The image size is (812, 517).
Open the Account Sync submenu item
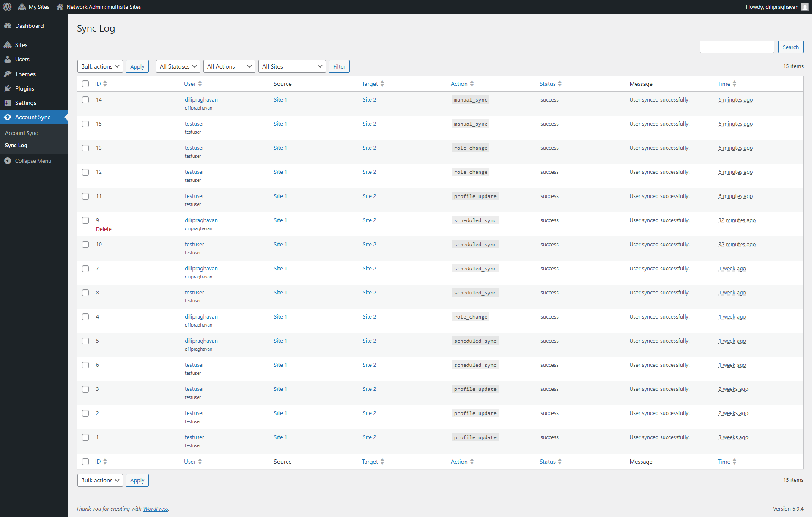pos(22,133)
